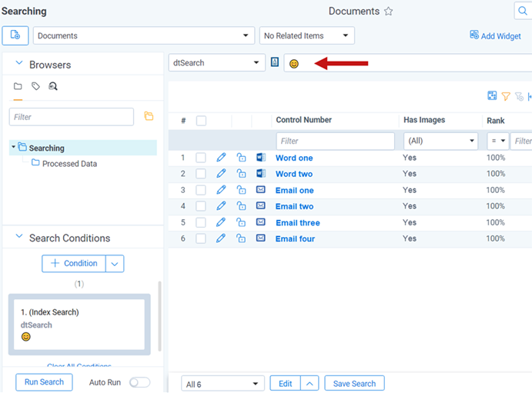Check the box for Word two row
Viewport: 532px width, 393px height.
(x=201, y=174)
